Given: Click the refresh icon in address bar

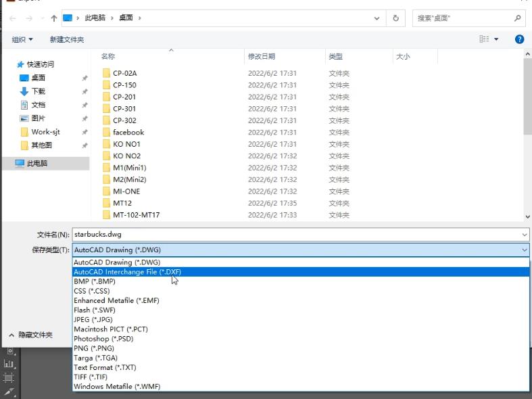Looking at the screenshot, I should click(395, 18).
